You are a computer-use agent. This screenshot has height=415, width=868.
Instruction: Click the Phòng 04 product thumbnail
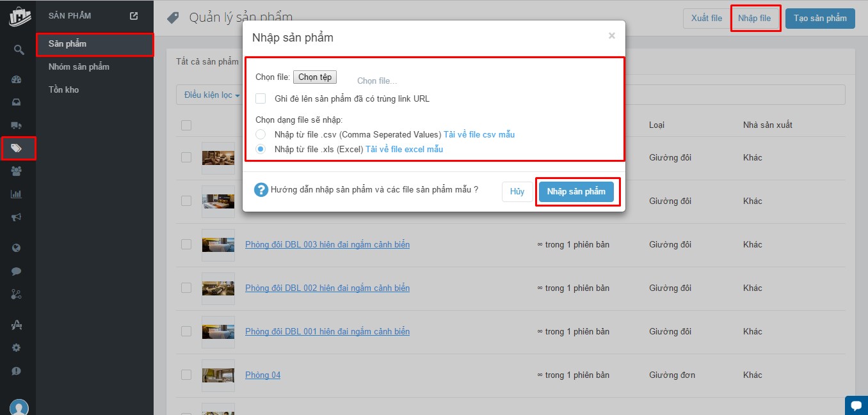pos(218,375)
